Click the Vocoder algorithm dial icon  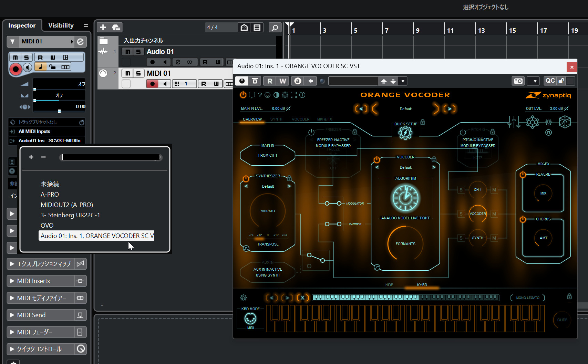click(x=406, y=198)
